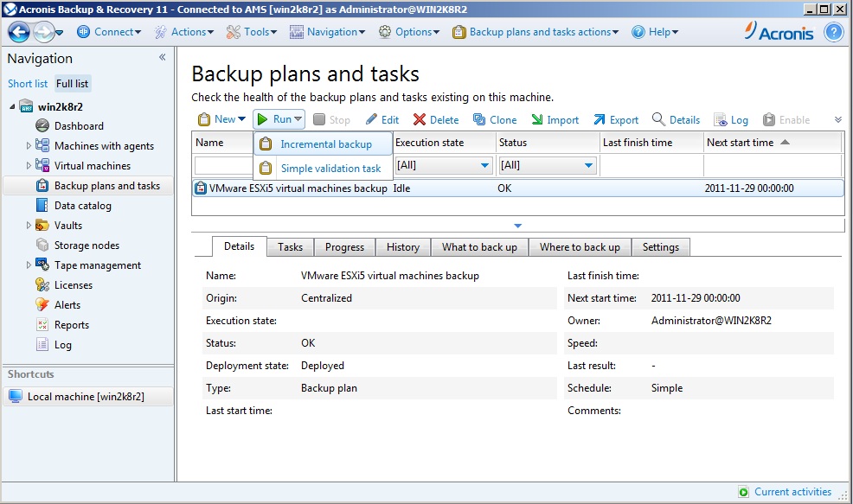
Task: Click the Stop toolbar button
Action: tap(331, 119)
